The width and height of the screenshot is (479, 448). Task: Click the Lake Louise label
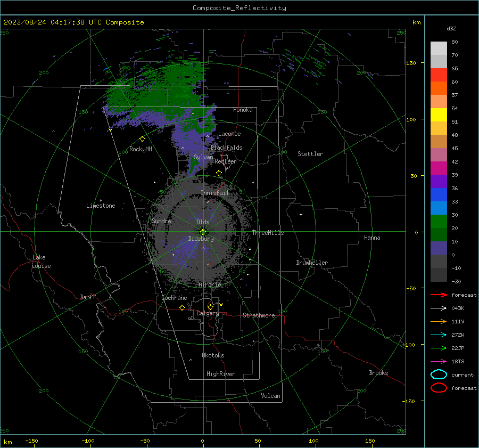(41, 262)
